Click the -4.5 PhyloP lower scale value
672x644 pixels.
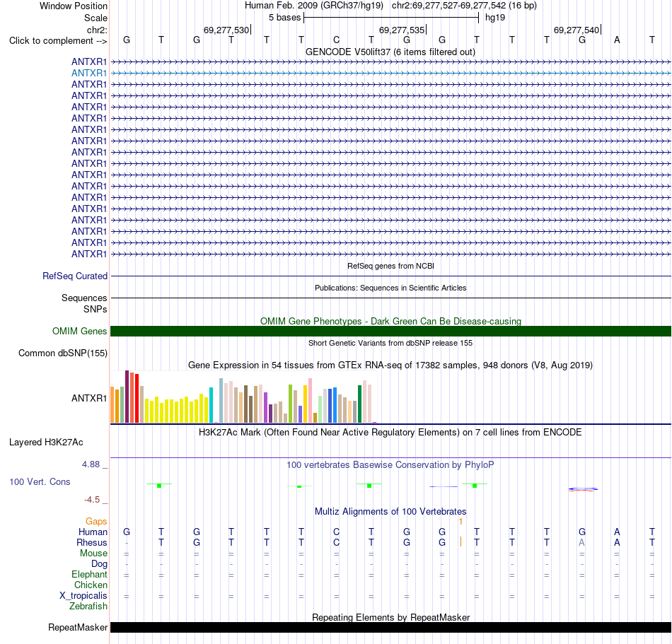pyautogui.click(x=92, y=500)
